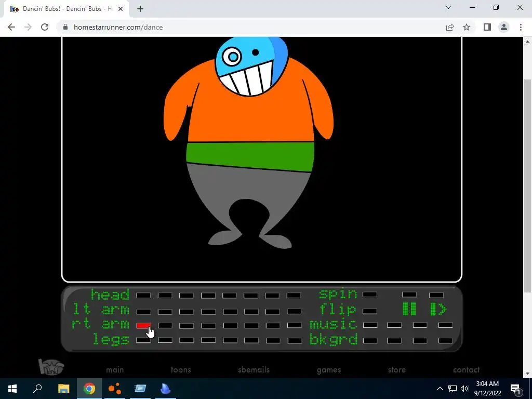Toggle the fourth head button
Image resolution: width=532 pixels, height=399 pixels.
coord(208,296)
